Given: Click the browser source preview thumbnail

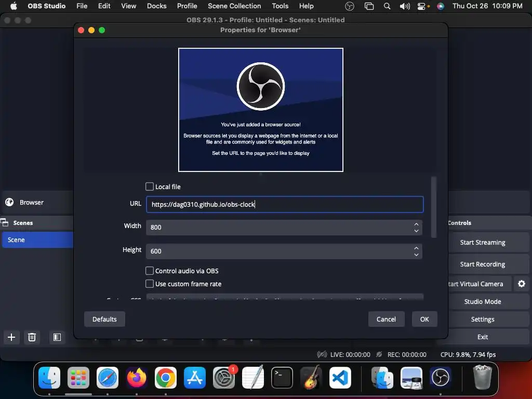Looking at the screenshot, I should pos(261,110).
